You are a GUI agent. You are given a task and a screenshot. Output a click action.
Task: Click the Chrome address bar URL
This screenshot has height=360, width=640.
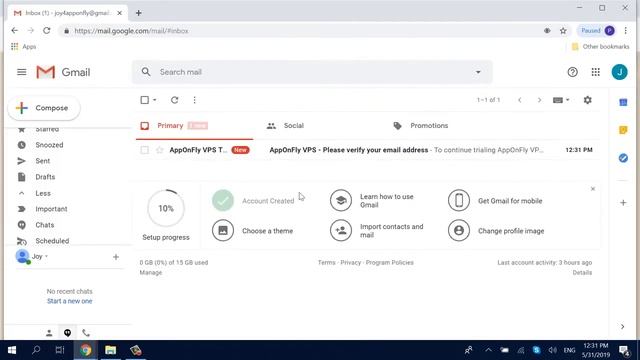coord(131,31)
